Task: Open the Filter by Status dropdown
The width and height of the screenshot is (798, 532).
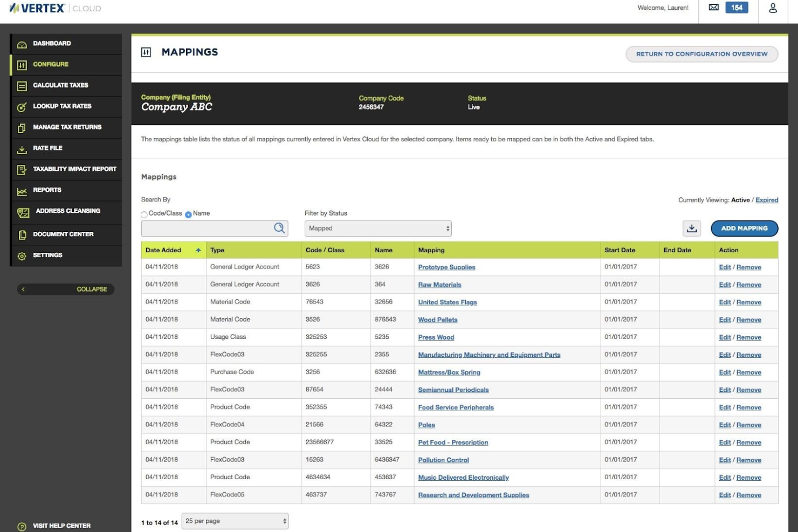Action: click(377, 228)
